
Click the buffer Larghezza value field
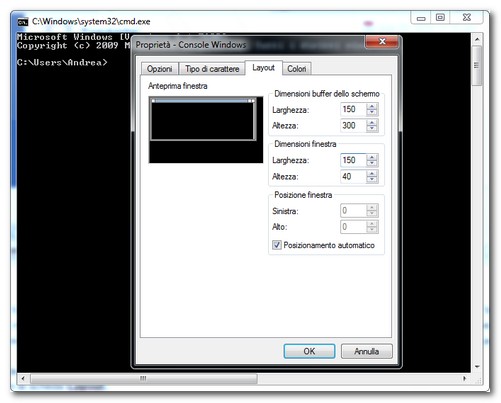(x=353, y=109)
